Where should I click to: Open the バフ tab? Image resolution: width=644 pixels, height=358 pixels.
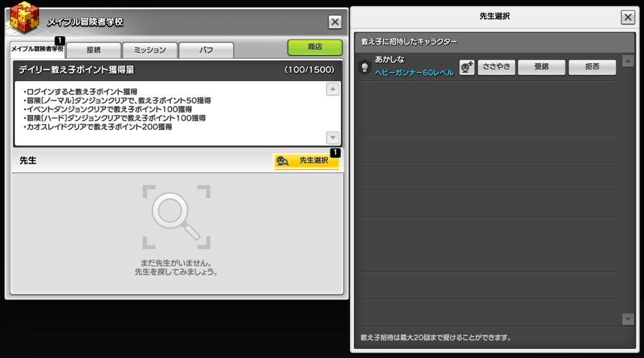tap(206, 50)
